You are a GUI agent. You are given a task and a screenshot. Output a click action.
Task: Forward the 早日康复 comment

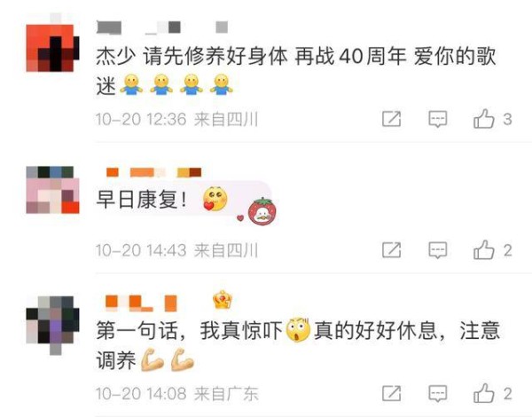[392, 250]
